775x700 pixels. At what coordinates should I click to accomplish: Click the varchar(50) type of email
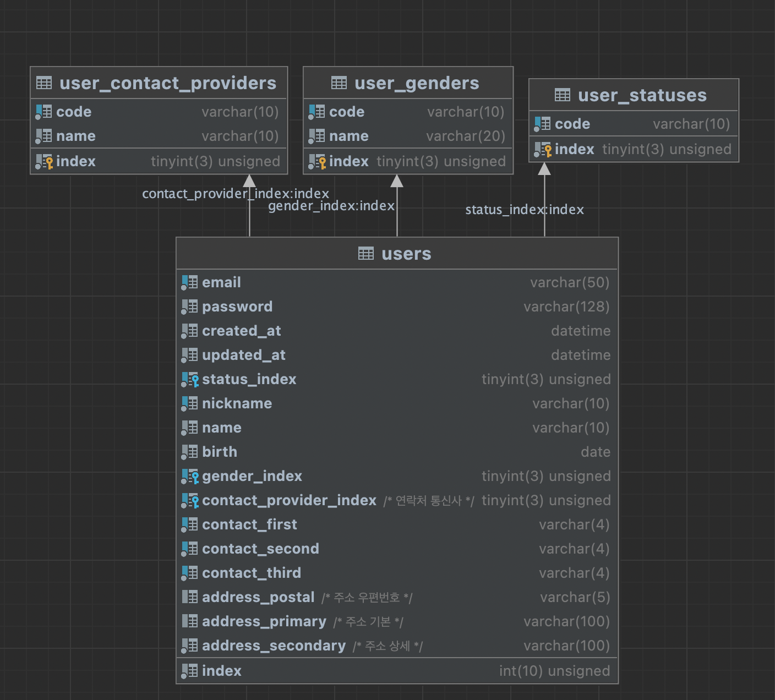570,282
